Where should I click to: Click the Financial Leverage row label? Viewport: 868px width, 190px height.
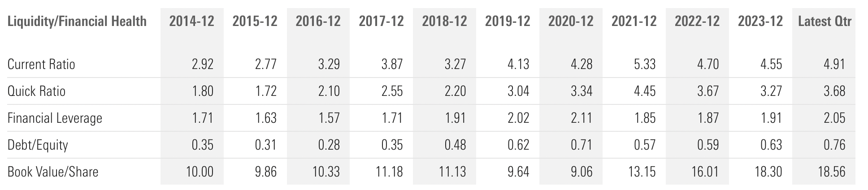pyautogui.click(x=55, y=118)
